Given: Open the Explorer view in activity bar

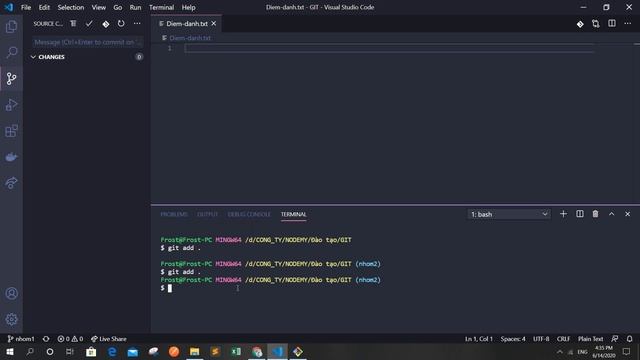Looking at the screenshot, I should point(11,27).
